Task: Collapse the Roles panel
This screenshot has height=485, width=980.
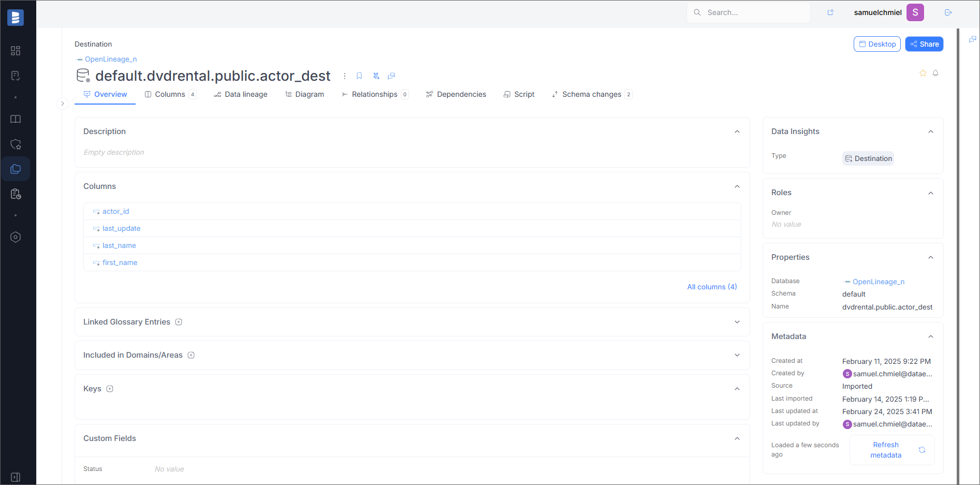Action: click(931, 193)
